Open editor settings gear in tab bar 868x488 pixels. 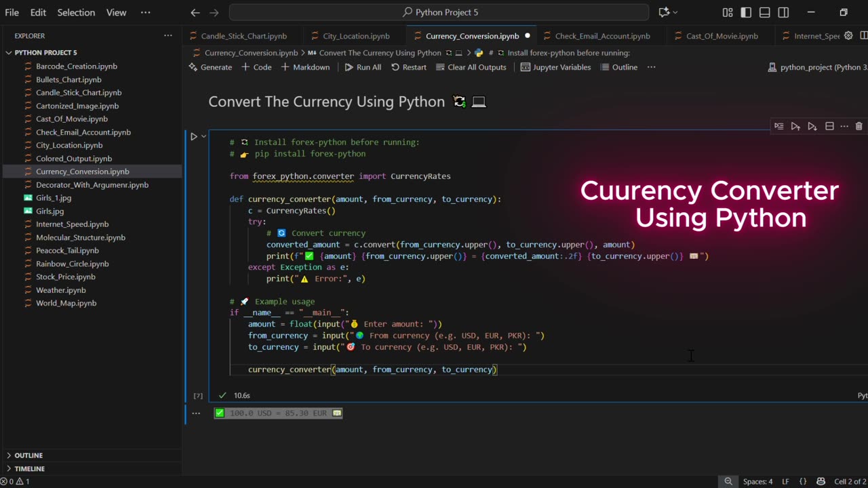pyautogui.click(x=848, y=36)
